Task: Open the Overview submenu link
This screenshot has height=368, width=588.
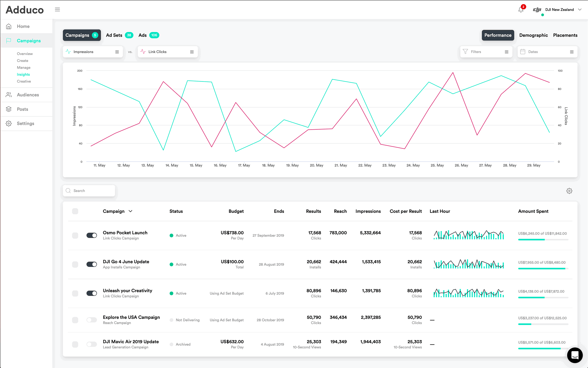Action: coord(25,54)
